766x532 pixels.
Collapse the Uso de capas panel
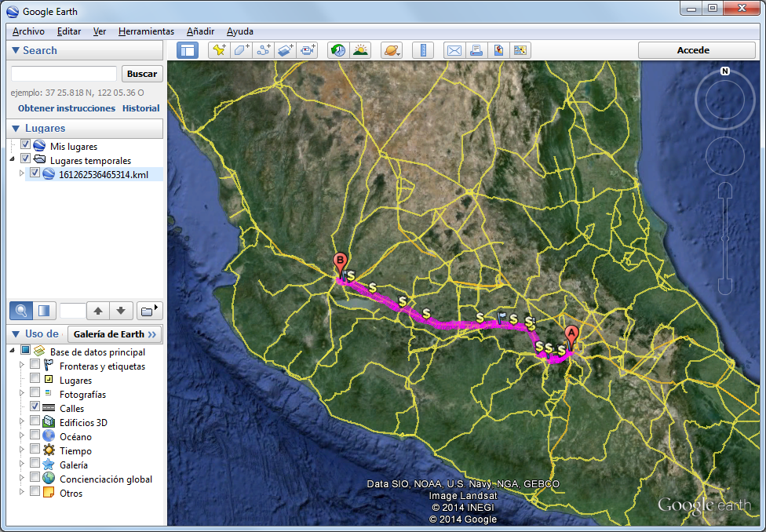16,334
